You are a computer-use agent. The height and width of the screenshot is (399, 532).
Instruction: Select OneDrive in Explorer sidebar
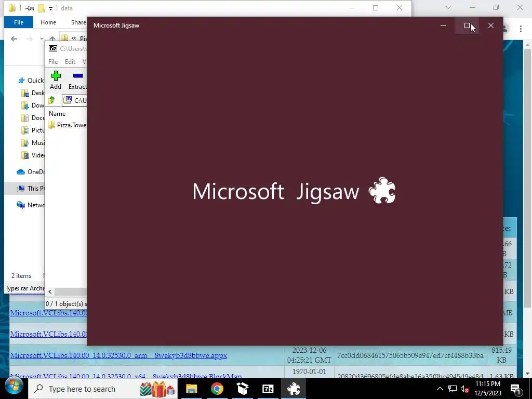coord(31,171)
